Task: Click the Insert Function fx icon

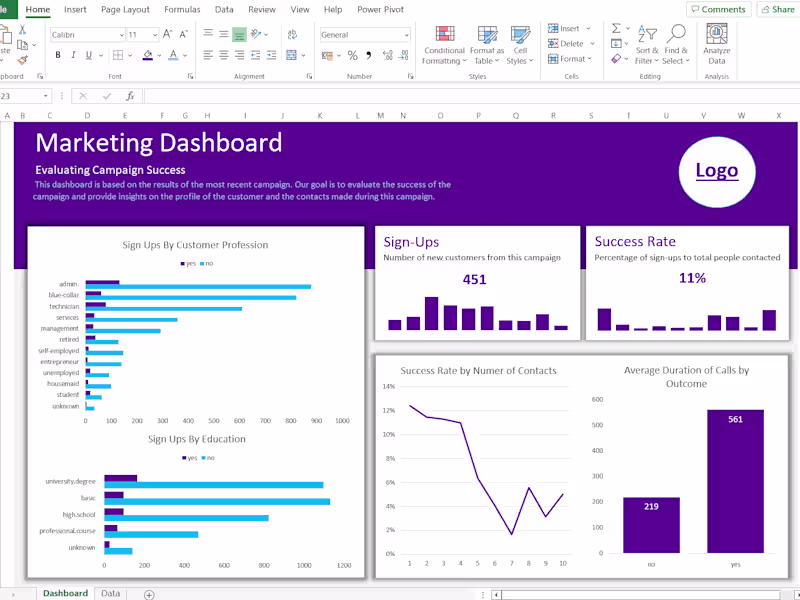Action: click(x=130, y=96)
